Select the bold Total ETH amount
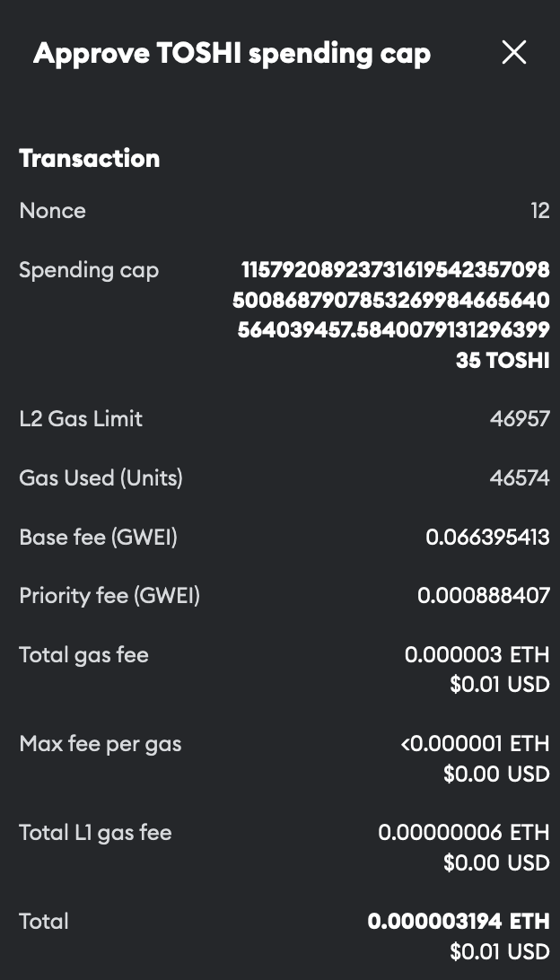This screenshot has height=980, width=560. click(x=459, y=921)
